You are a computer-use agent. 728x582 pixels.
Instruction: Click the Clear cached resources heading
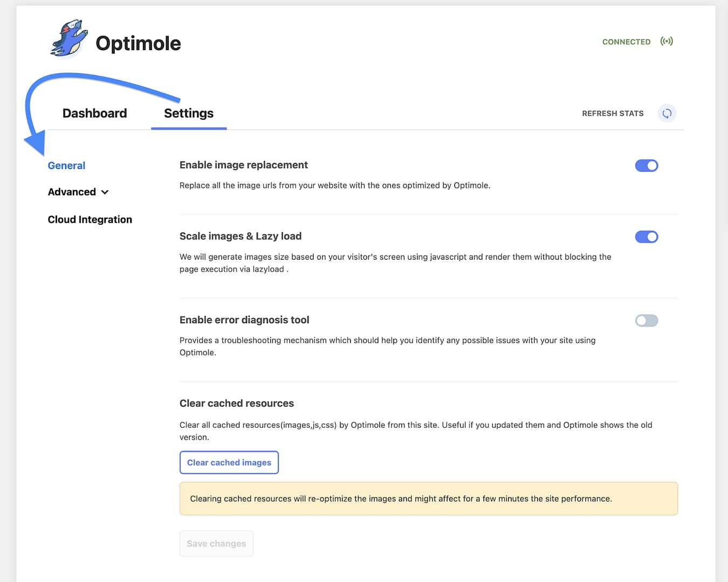(237, 404)
